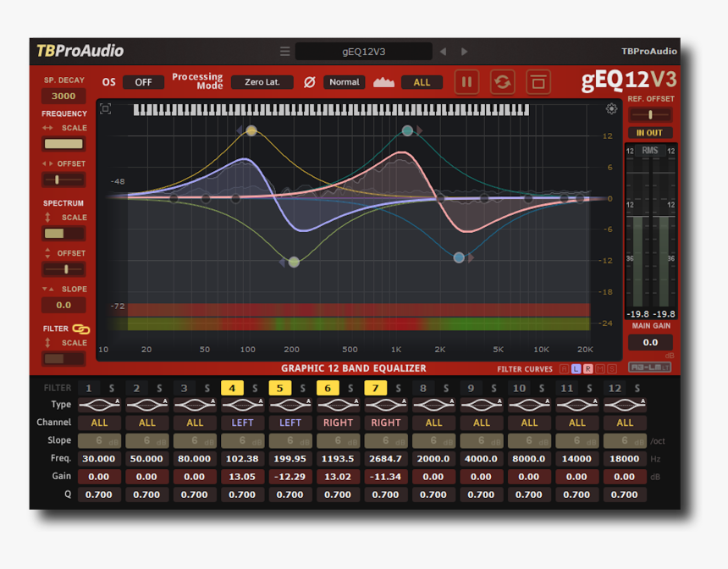728x569 pixels.
Task: Click the phase invert icon
Action: click(311, 81)
